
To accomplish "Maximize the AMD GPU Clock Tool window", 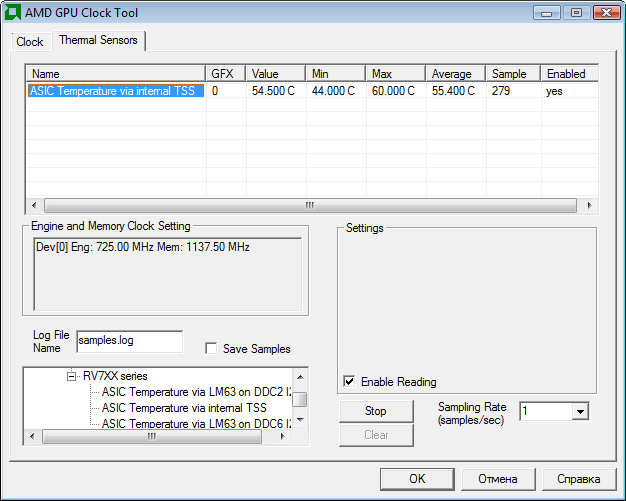I will pos(576,13).
